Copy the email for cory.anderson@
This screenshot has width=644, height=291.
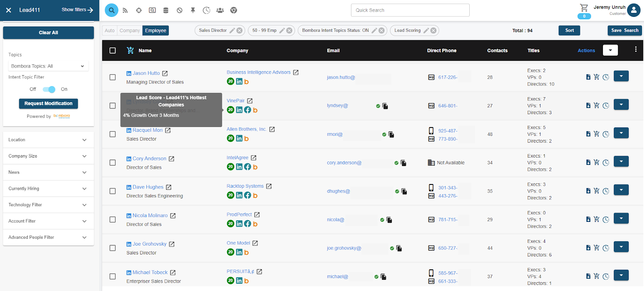tap(403, 163)
